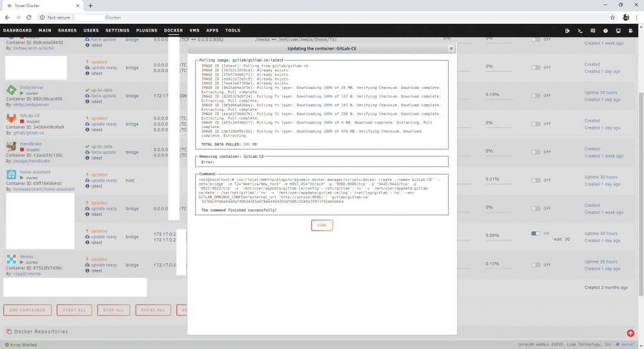Click the browser back arrow
Viewport: 644px width, 349px height.
[x=7, y=17]
